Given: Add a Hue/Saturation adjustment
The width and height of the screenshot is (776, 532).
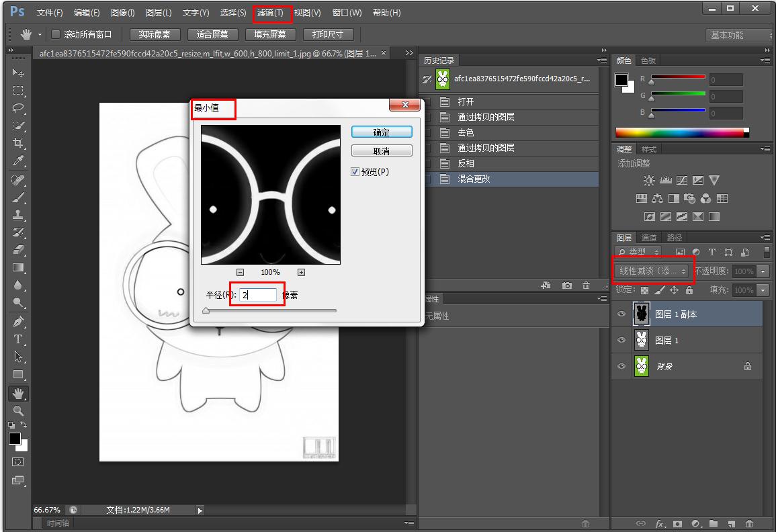Looking at the screenshot, I should [x=642, y=198].
